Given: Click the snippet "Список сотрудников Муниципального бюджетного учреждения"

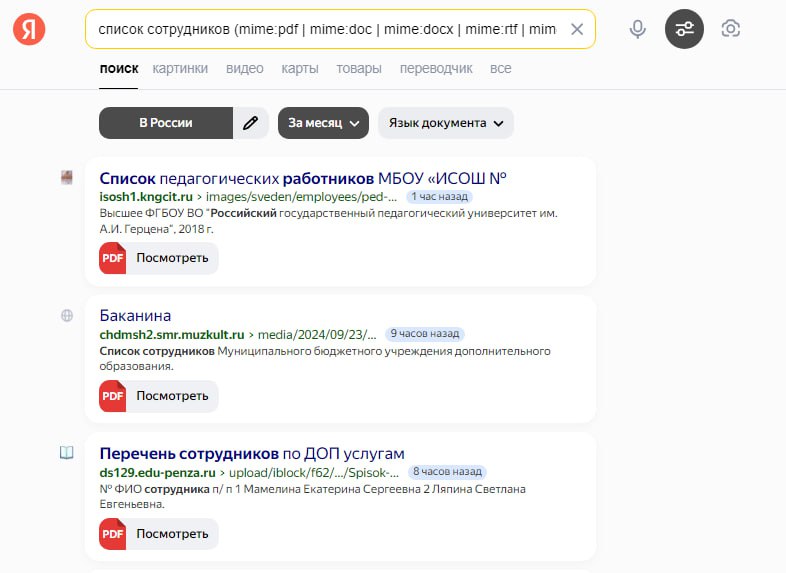Looking at the screenshot, I should (325, 358).
